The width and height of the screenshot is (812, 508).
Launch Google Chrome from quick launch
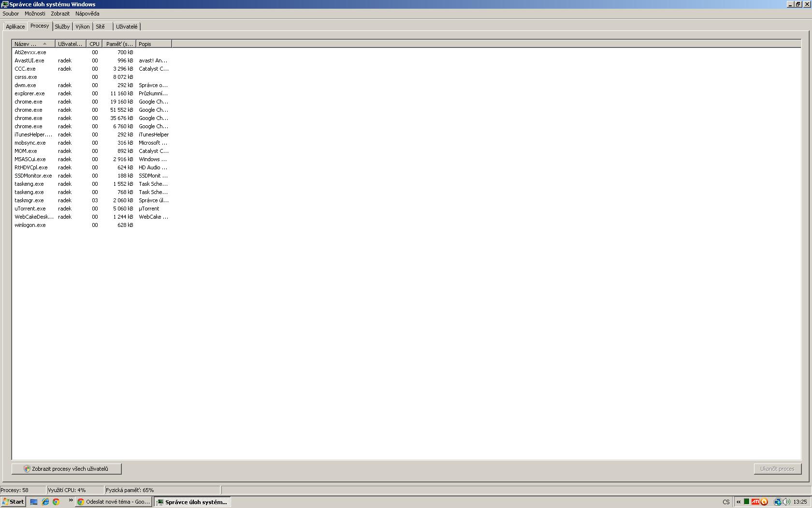pyautogui.click(x=56, y=502)
